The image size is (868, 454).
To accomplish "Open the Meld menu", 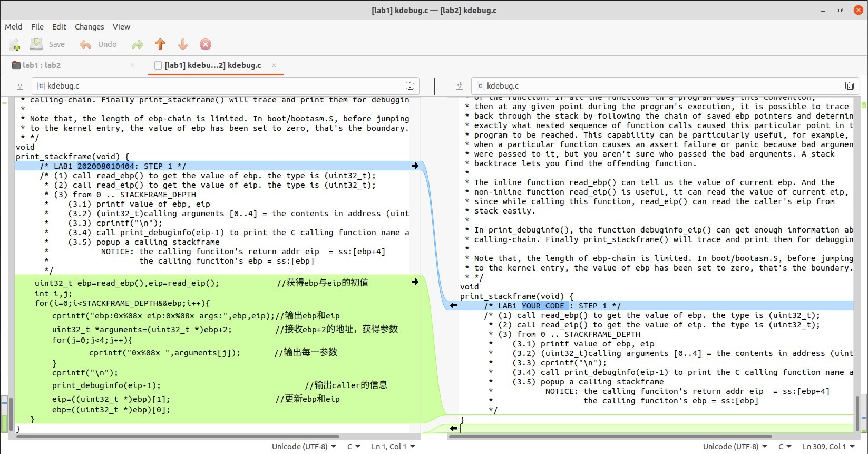I will point(14,27).
